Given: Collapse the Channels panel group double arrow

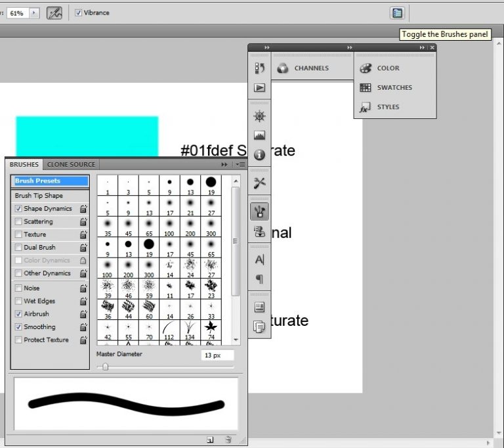Looking at the screenshot, I should coord(350,47).
